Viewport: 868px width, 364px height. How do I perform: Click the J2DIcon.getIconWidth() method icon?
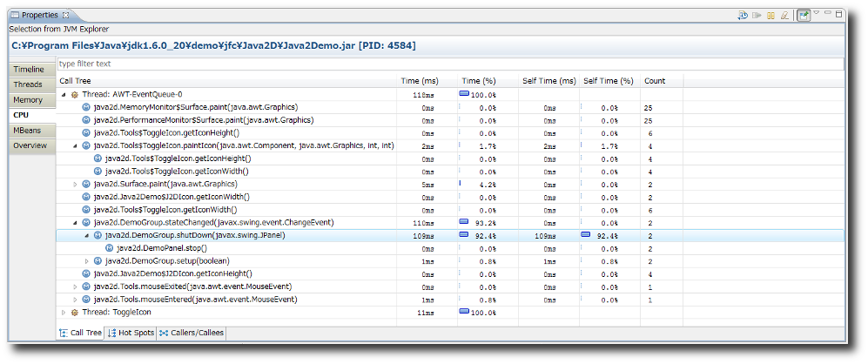(86, 197)
